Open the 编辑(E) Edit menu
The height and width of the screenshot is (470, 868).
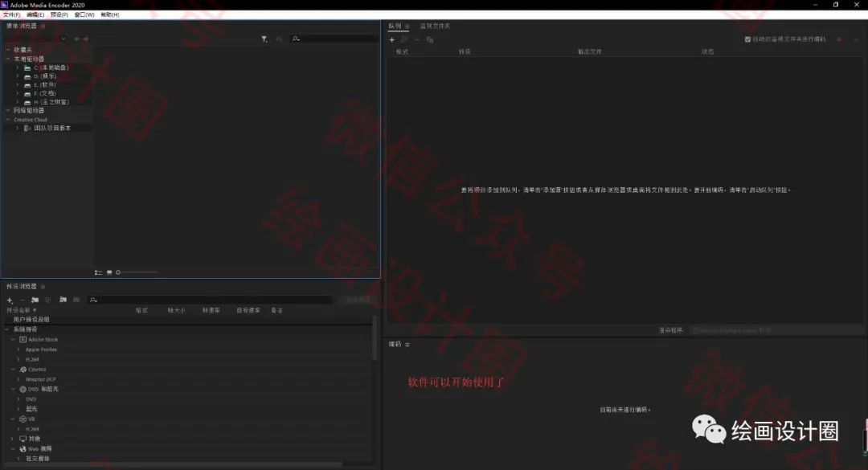click(x=35, y=15)
